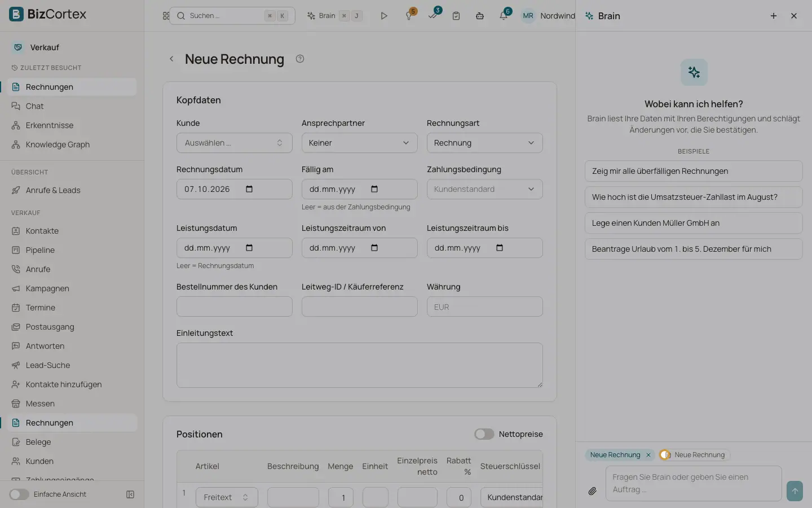Open the calendar picker for Rechnungsdatum
The height and width of the screenshot is (508, 812).
249,189
